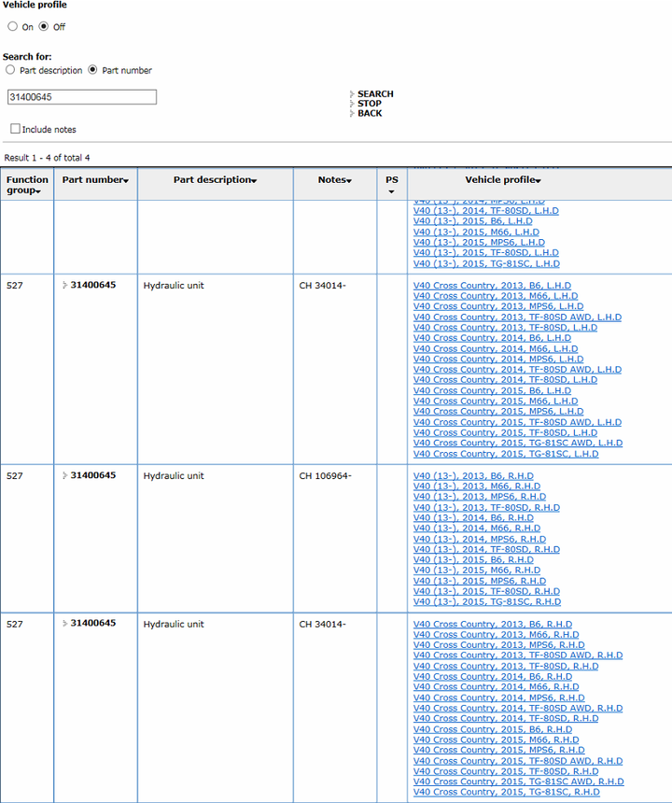This screenshot has height=803, width=672.
Task: Open link V40 Cross Country, 2013, M66, L.H.D
Action: coord(496,296)
